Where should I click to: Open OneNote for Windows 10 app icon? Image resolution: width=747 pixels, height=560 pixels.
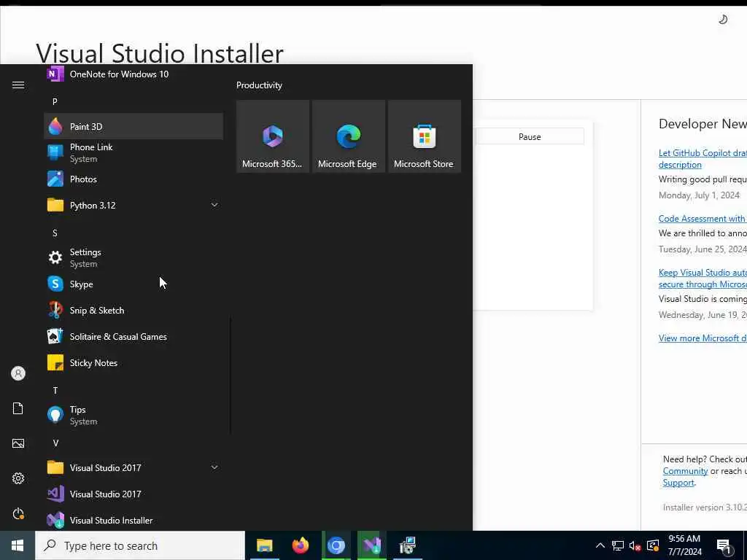(x=55, y=74)
